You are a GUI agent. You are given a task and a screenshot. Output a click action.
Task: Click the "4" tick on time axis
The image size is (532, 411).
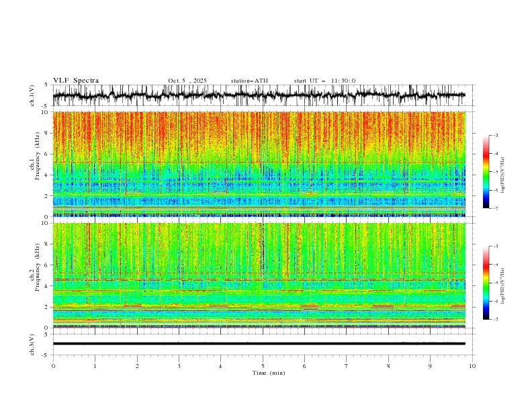tap(221, 366)
